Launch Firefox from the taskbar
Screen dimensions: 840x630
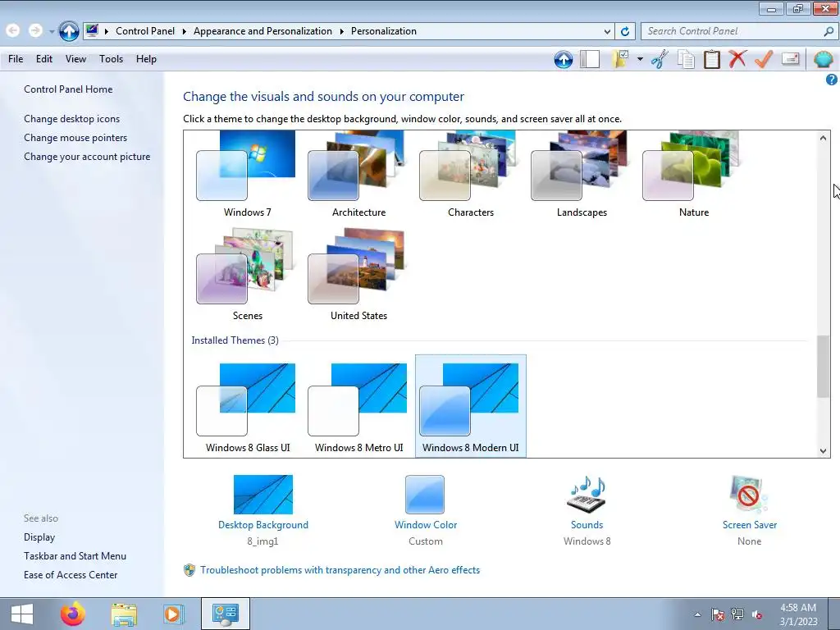73,614
